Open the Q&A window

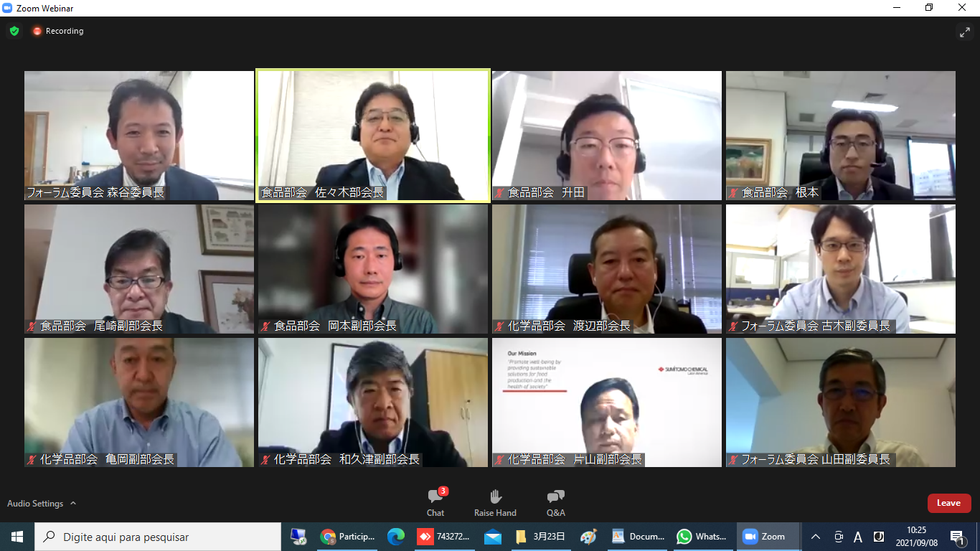tap(555, 502)
